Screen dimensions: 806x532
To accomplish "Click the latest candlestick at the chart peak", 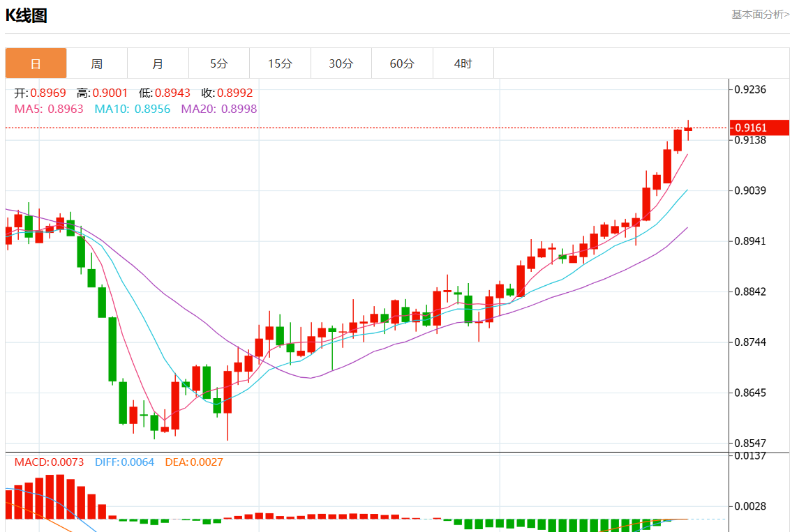I will pyautogui.click(x=688, y=130).
